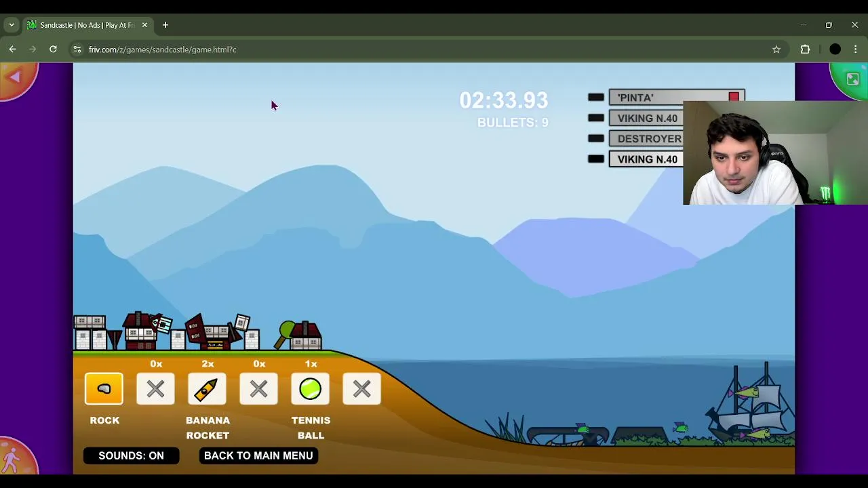Click the 1x count above Tennis Ball
The width and height of the screenshot is (868, 488).
[311, 364]
